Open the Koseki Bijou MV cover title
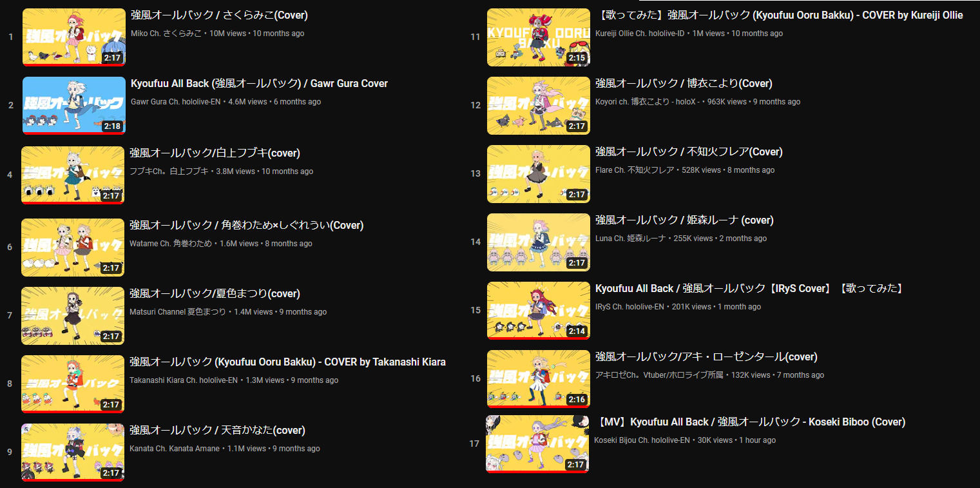 [x=750, y=422]
